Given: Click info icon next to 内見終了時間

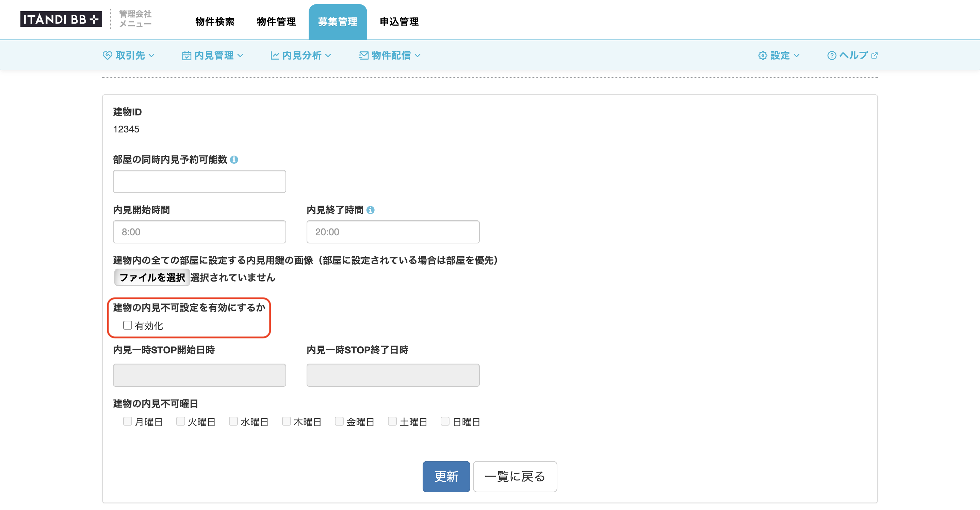Looking at the screenshot, I should pos(370,210).
